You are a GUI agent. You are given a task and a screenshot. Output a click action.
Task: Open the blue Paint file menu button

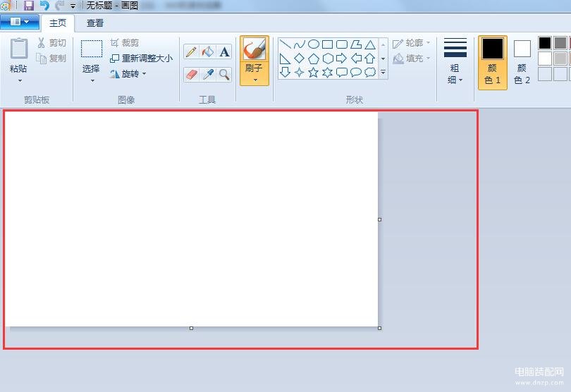pos(20,23)
